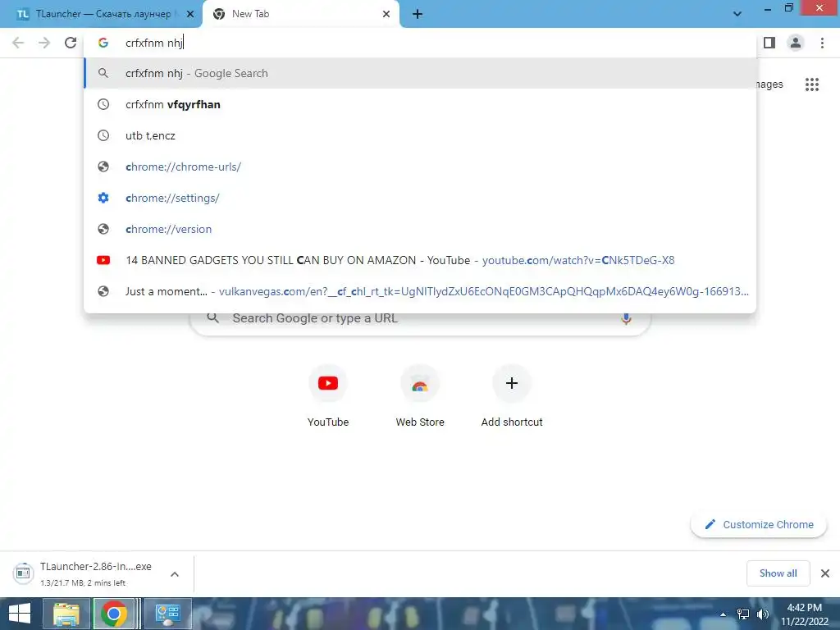The width and height of the screenshot is (840, 630).
Task: Open File Explorer from the taskbar
Action: 66,614
